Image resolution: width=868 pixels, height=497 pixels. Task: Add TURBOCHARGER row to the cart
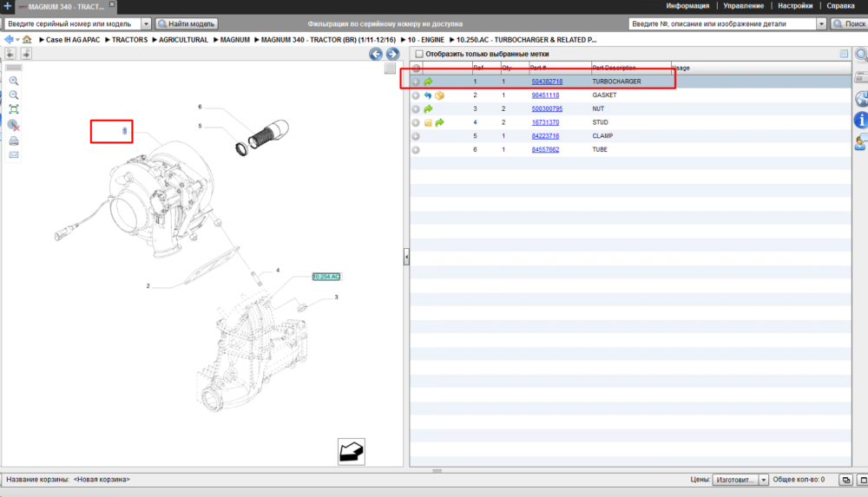coord(416,82)
